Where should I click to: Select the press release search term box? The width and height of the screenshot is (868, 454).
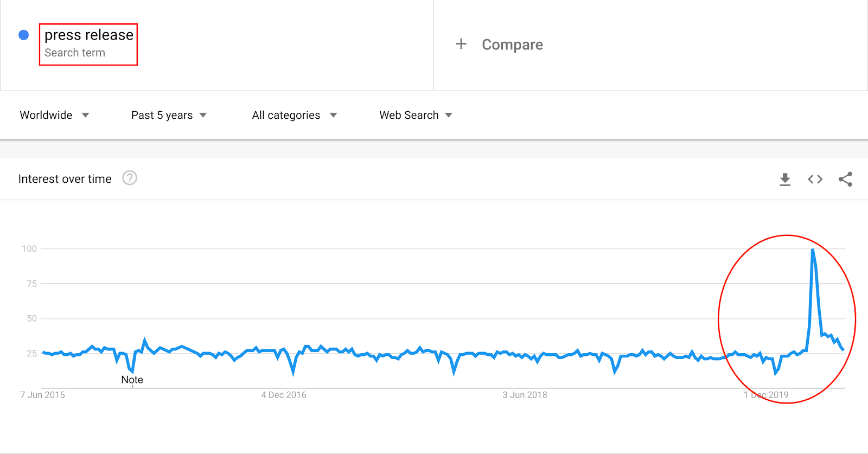click(88, 44)
